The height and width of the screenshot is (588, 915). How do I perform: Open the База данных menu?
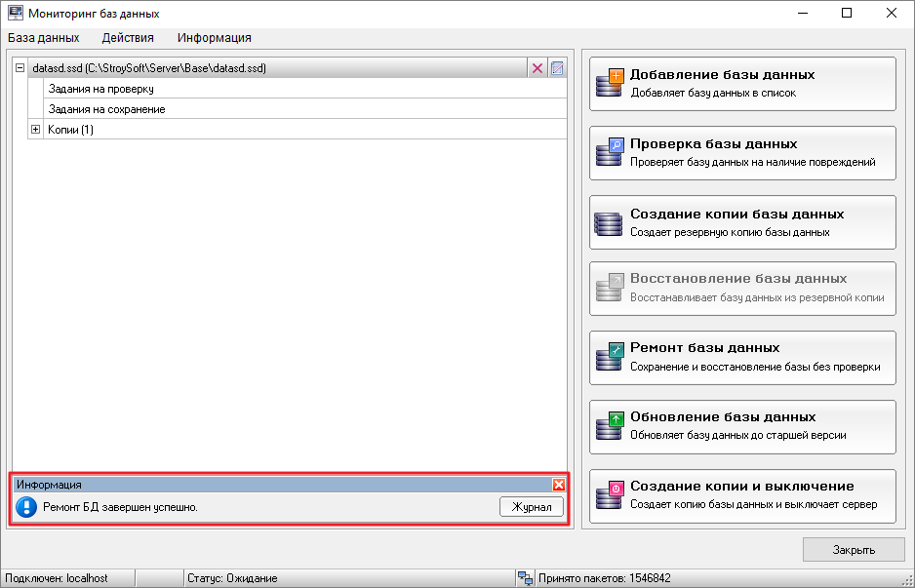43,38
